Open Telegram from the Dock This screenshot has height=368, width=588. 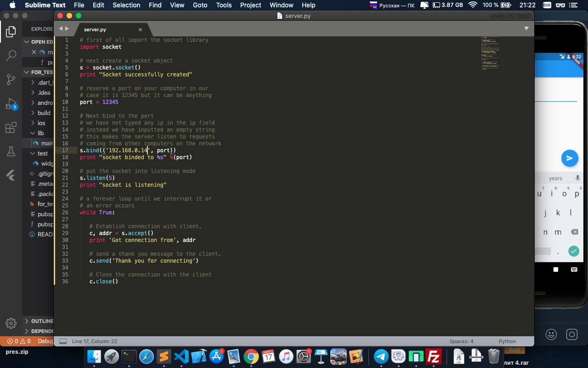381,356
